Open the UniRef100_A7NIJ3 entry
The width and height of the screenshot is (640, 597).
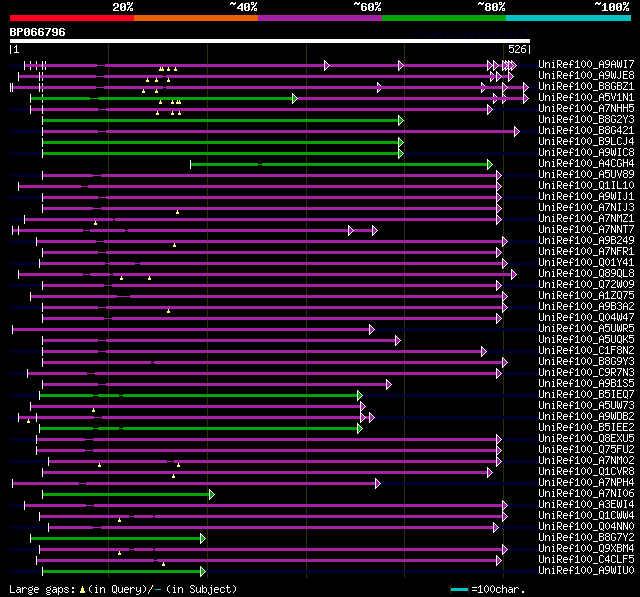[586, 207]
